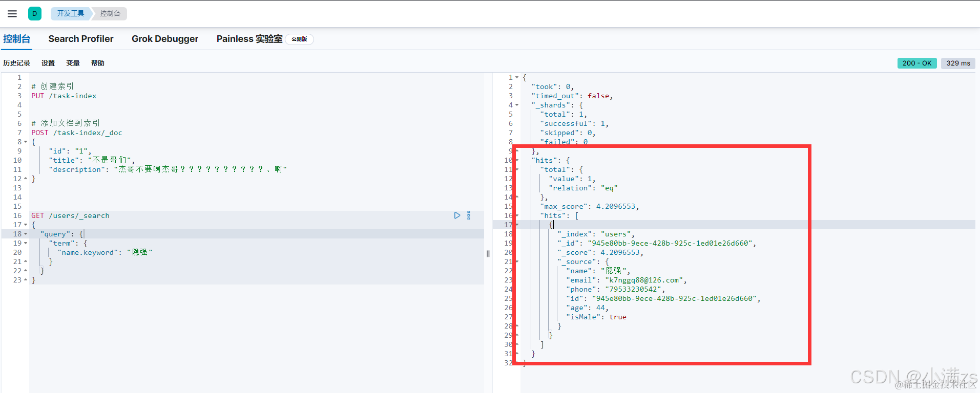980x393 pixels.
Task: Click the "name.keyword" line in editor
Action: coord(105,252)
